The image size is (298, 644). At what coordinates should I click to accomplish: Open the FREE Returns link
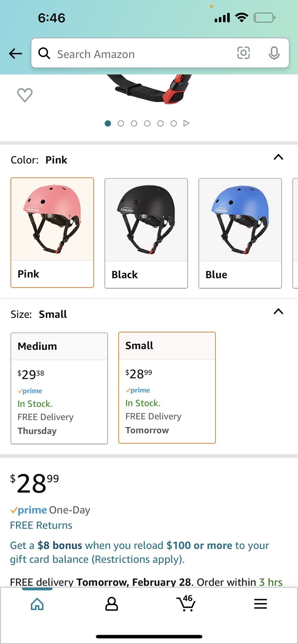click(x=41, y=525)
